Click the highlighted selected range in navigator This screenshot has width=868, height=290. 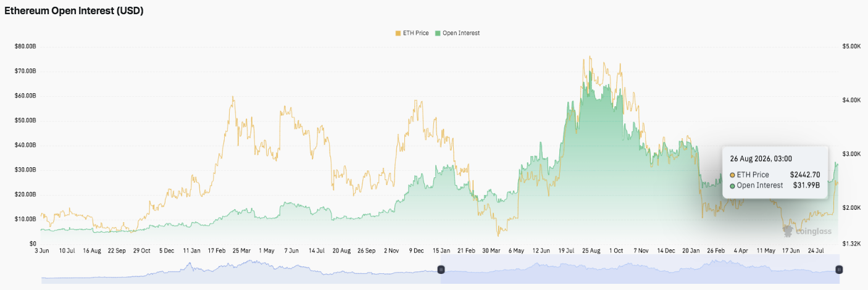(x=640, y=270)
